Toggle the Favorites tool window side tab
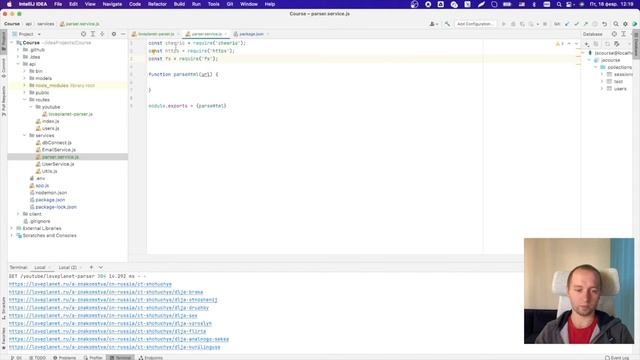The image size is (640, 360). tap(4, 338)
